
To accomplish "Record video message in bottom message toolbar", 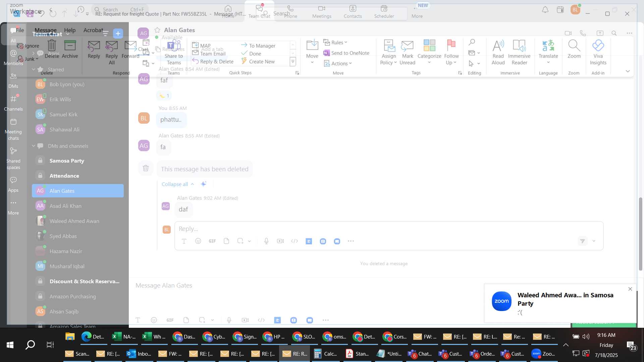I will (245, 320).
